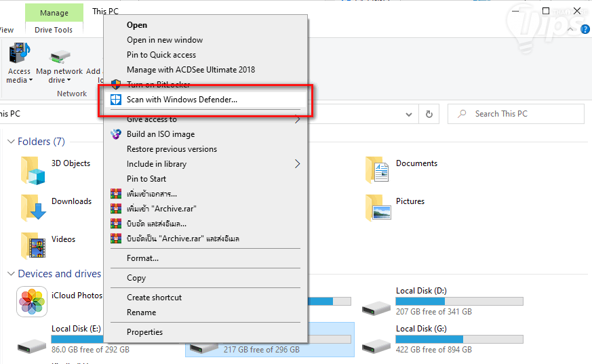Open the iCloud Photos icon

(x=31, y=302)
